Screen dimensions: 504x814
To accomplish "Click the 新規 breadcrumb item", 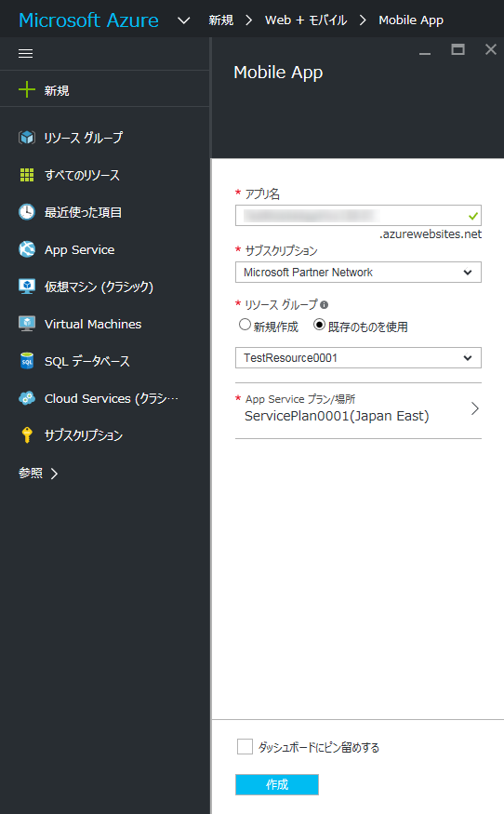I will point(221,20).
